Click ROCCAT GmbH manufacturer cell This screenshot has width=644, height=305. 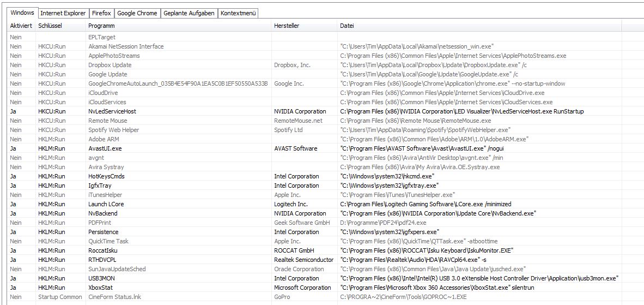[294, 250]
